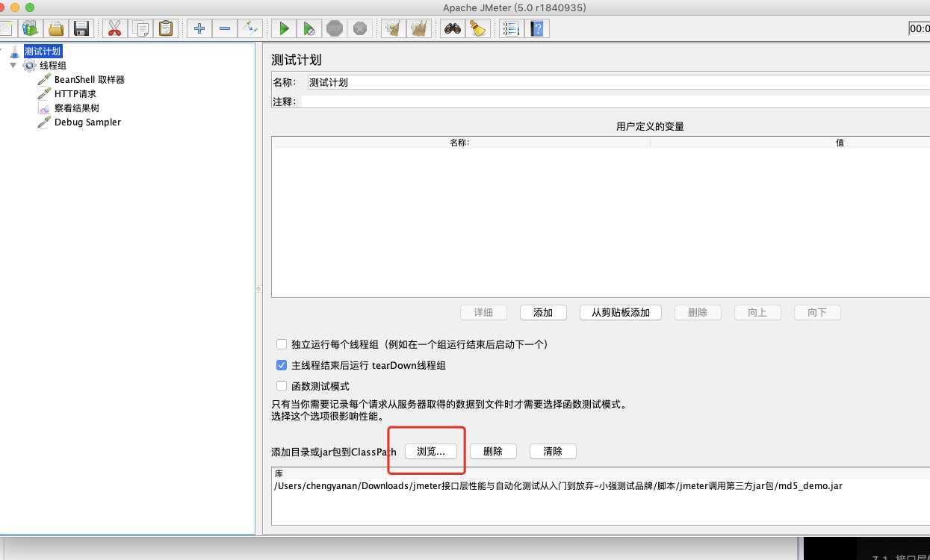Viewport: 930px width, 560px height.
Task: Clear results with single broom icon
Action: pos(393,28)
